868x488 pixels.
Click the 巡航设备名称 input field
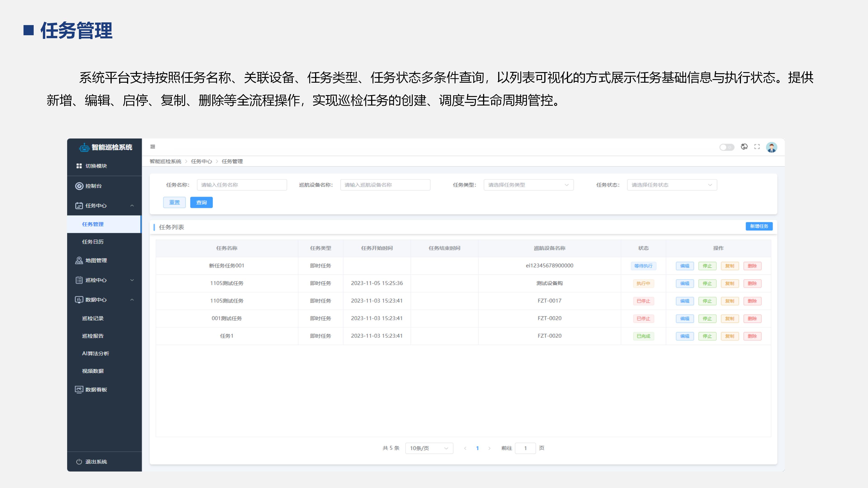(385, 185)
